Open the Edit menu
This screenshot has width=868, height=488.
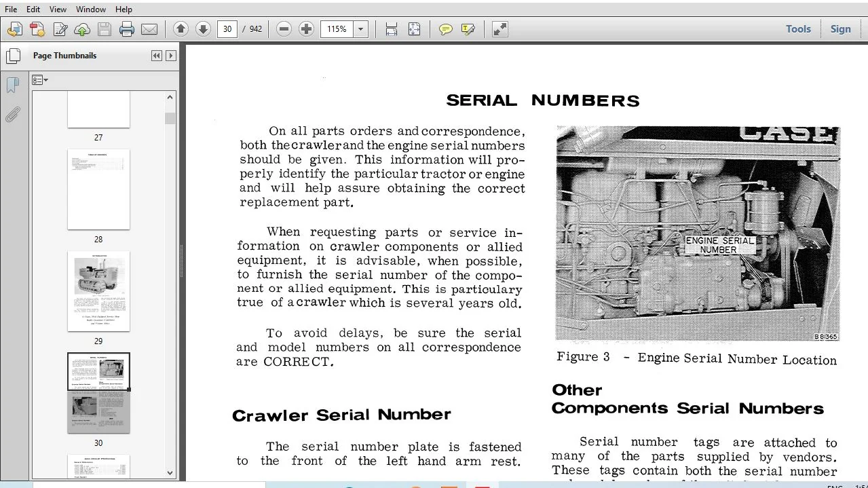coord(33,10)
